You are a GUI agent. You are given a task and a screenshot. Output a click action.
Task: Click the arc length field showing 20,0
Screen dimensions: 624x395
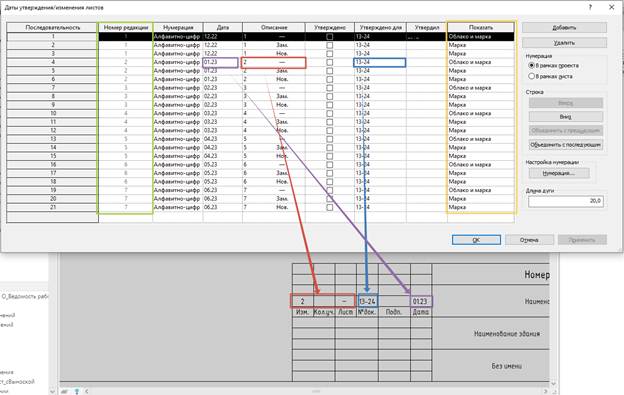(x=566, y=201)
